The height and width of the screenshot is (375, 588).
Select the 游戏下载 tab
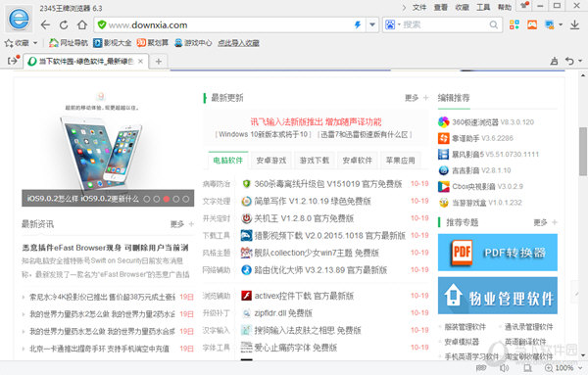pos(315,161)
